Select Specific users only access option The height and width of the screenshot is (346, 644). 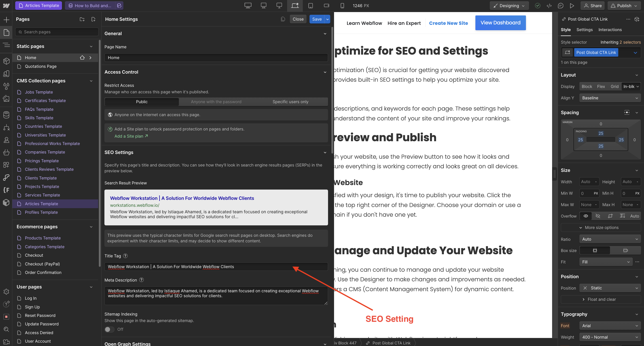290,102
